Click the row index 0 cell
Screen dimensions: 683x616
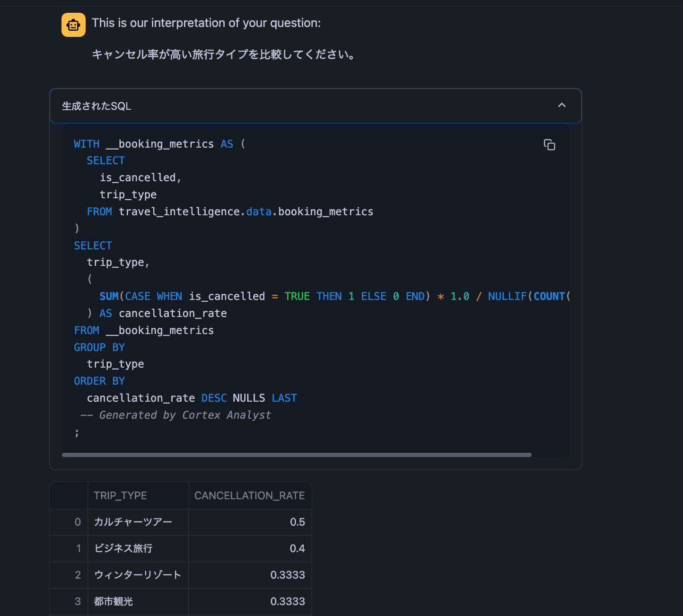[x=69, y=522]
